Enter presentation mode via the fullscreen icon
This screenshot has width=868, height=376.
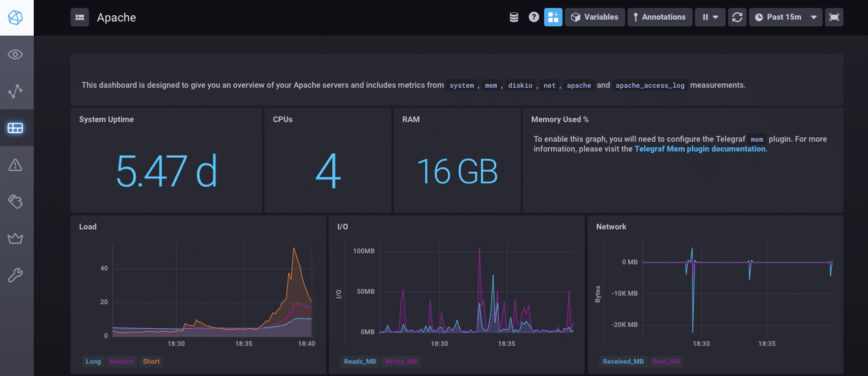pyautogui.click(x=834, y=17)
